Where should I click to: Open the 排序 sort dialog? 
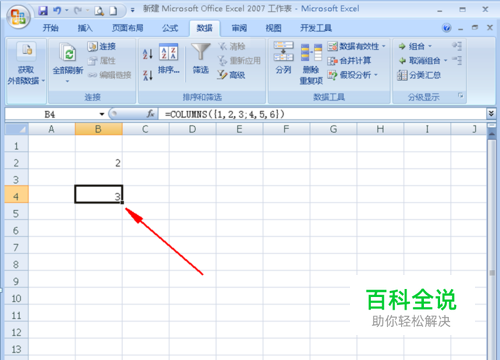pyautogui.click(x=169, y=59)
